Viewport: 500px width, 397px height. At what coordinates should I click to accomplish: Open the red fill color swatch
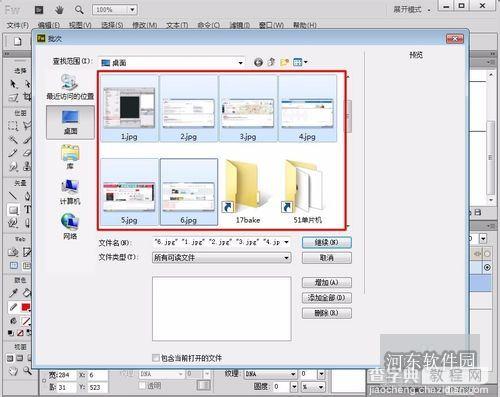tap(26, 307)
